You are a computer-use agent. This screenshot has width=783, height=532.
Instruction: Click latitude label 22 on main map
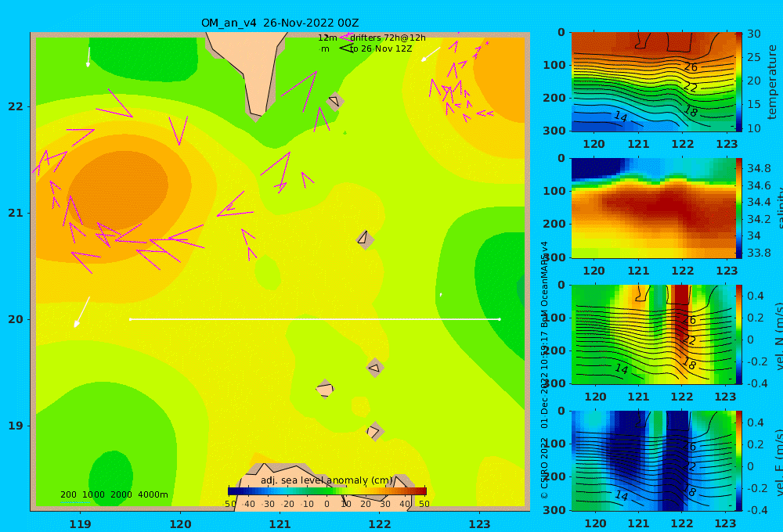click(x=16, y=106)
